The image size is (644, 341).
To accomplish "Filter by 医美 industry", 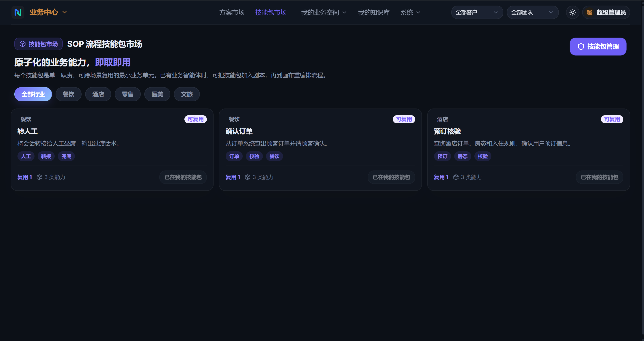I will 157,94.
